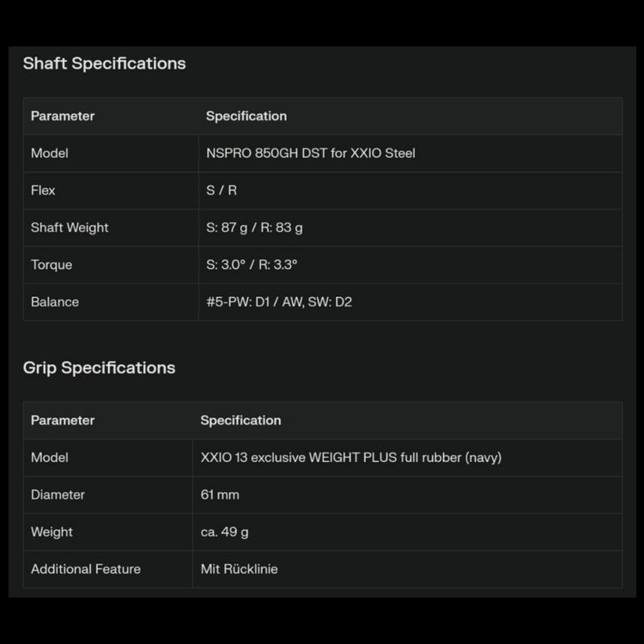Screen dimensions: 644x644
Task: Select the Shaft Weight row label
Action: tap(70, 228)
